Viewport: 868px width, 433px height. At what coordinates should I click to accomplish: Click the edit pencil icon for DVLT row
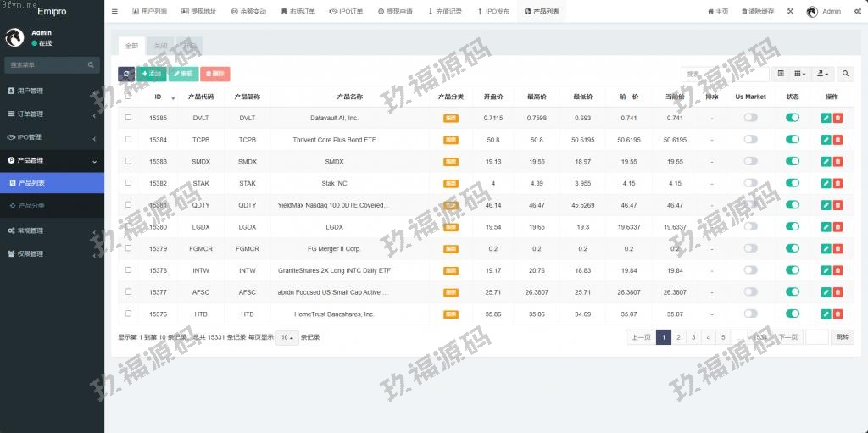826,118
